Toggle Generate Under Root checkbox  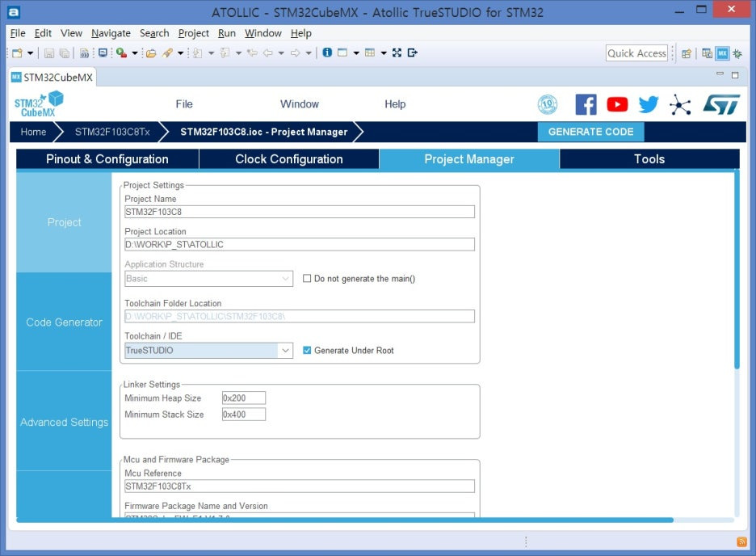pyautogui.click(x=307, y=350)
